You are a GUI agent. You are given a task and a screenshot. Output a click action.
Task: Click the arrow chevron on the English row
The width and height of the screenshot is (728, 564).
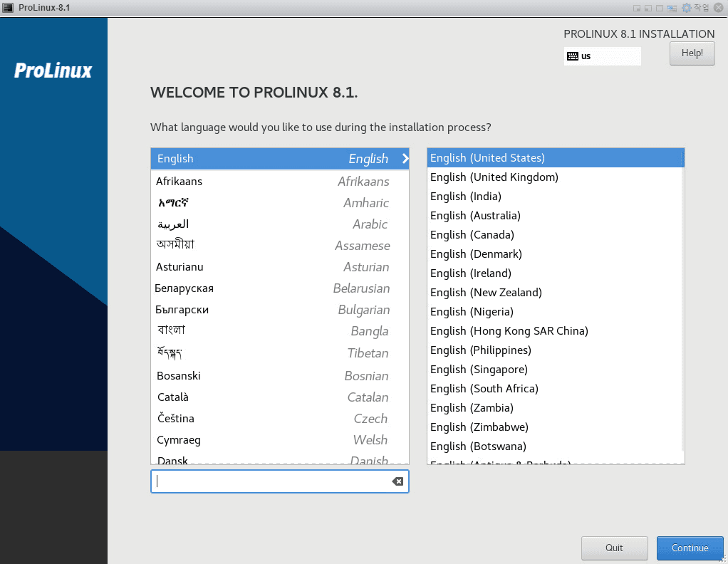[x=405, y=158]
